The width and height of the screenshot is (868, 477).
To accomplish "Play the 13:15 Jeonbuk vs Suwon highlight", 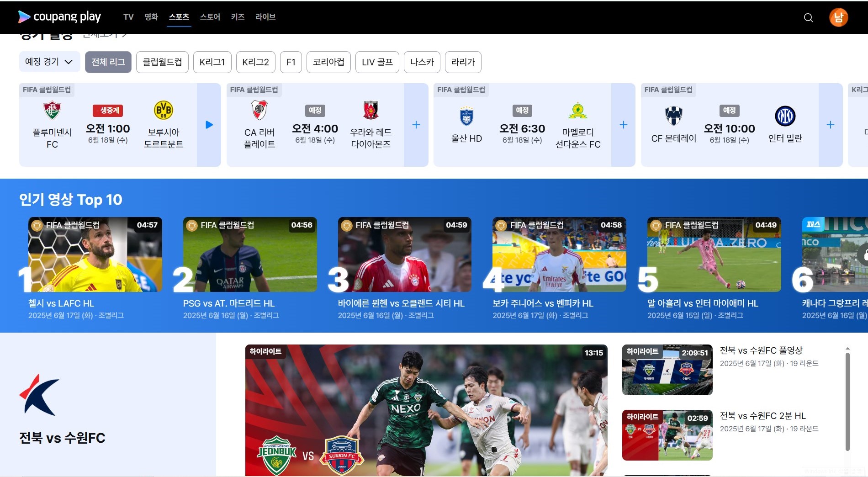I will click(x=426, y=410).
